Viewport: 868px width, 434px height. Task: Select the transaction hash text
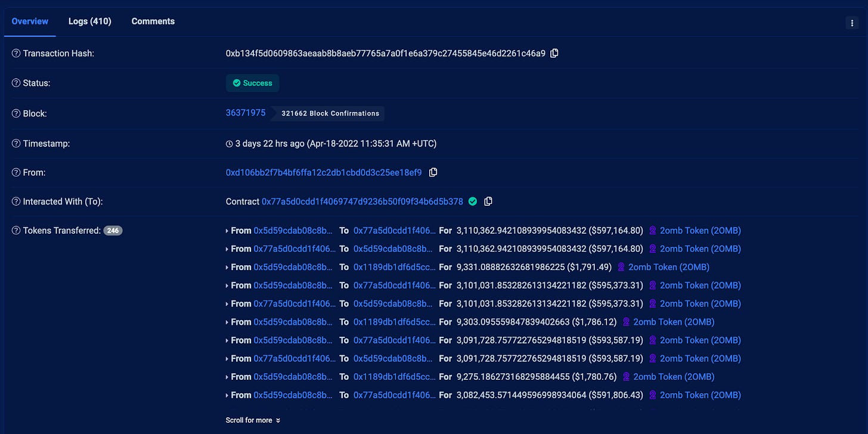(x=385, y=53)
